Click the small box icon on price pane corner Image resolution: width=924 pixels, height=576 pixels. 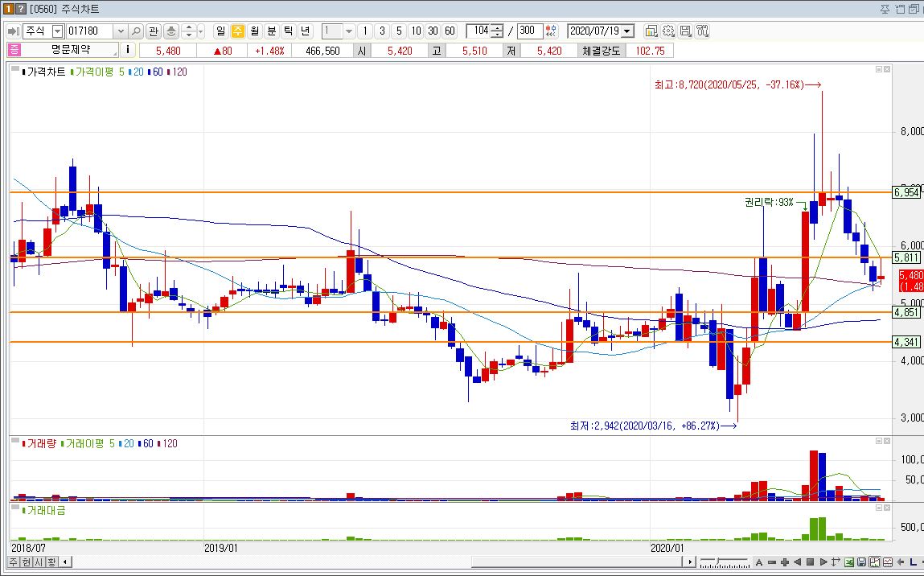coord(879,69)
